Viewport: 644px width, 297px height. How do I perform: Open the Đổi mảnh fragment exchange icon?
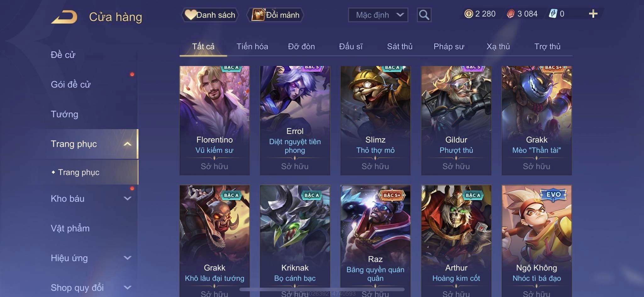[258, 15]
